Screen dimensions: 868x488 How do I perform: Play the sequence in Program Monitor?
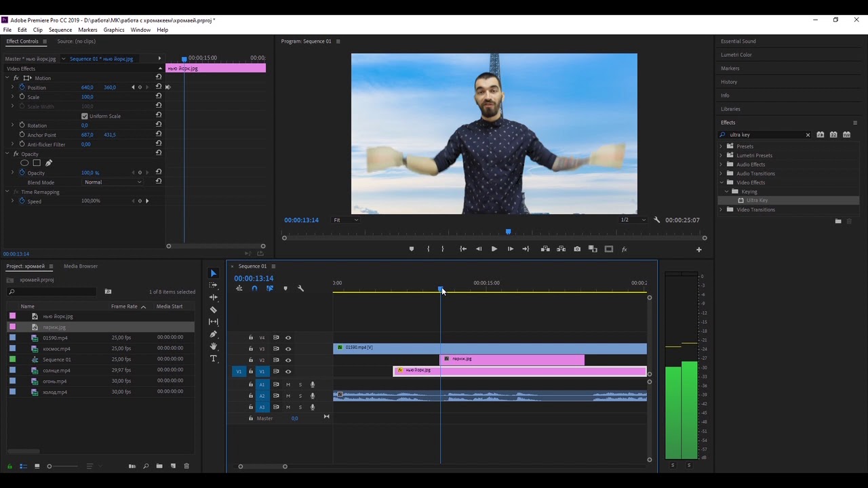(494, 249)
